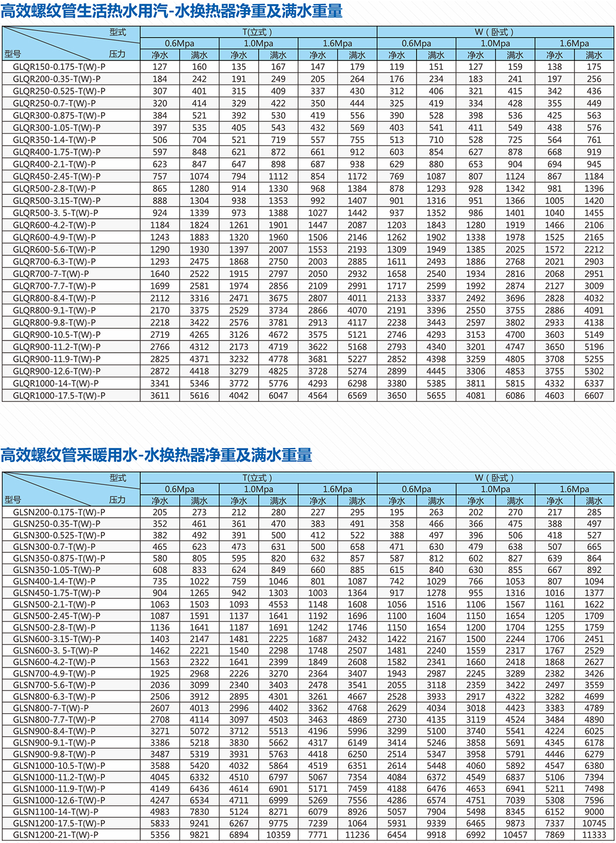Select model row GLQR400-2.1-T(W)-P

pyautogui.click(x=55, y=164)
